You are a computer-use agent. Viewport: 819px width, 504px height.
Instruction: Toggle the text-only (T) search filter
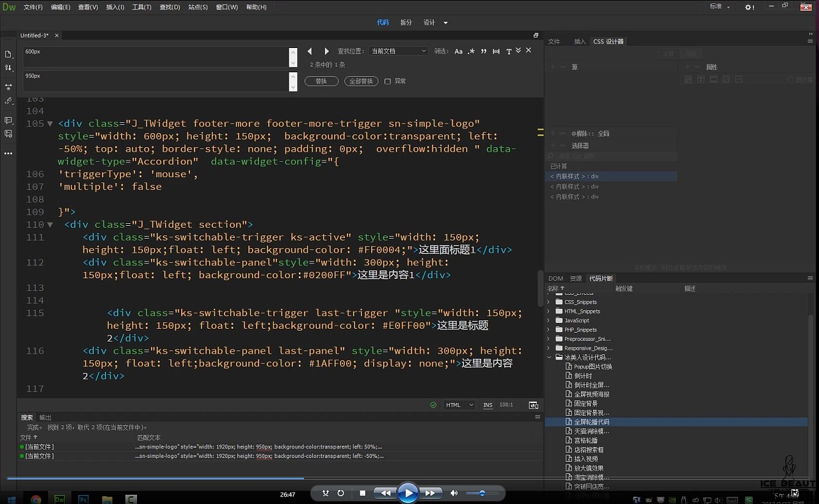[x=509, y=51]
